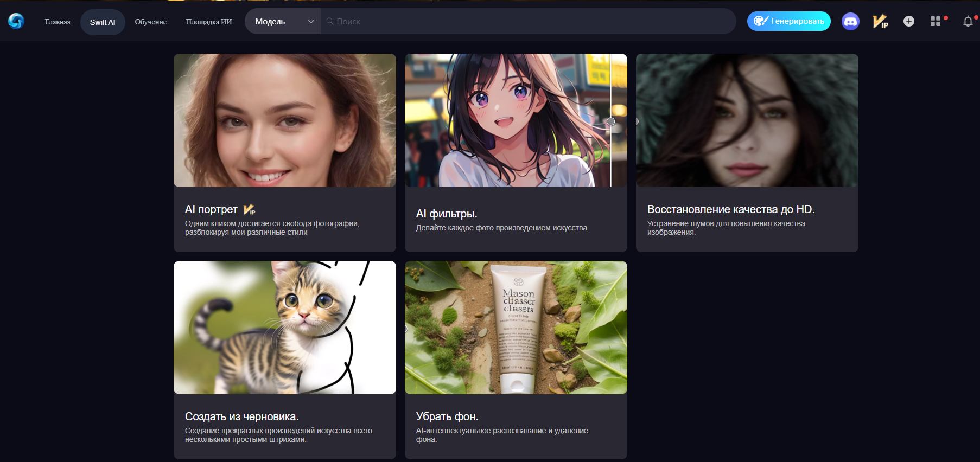Open the VIP membership icon
980x462 pixels.
(x=880, y=21)
